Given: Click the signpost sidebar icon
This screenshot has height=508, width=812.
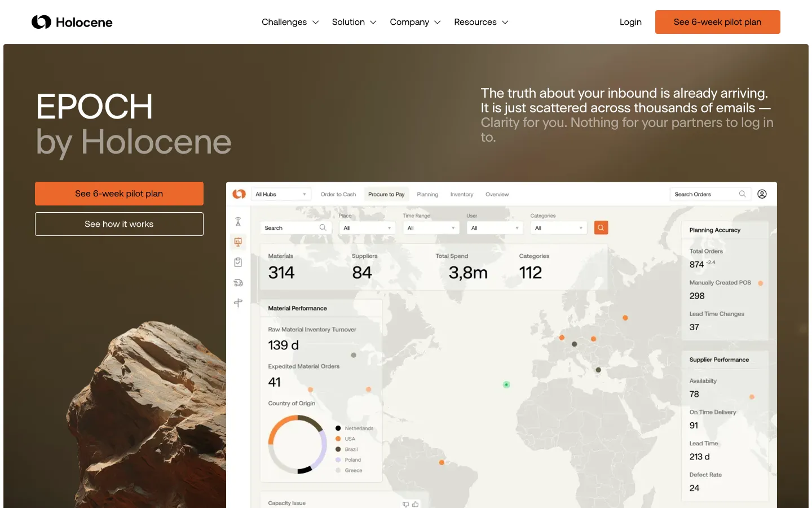Looking at the screenshot, I should [238, 303].
